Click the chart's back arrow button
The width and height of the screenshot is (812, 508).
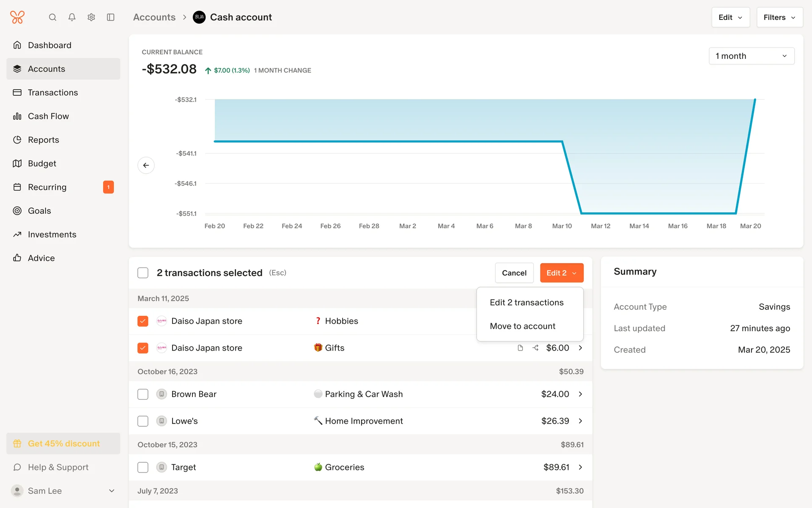tap(146, 165)
